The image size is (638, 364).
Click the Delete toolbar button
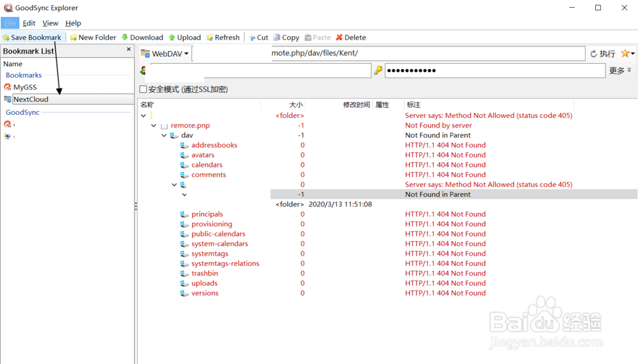[x=351, y=38]
